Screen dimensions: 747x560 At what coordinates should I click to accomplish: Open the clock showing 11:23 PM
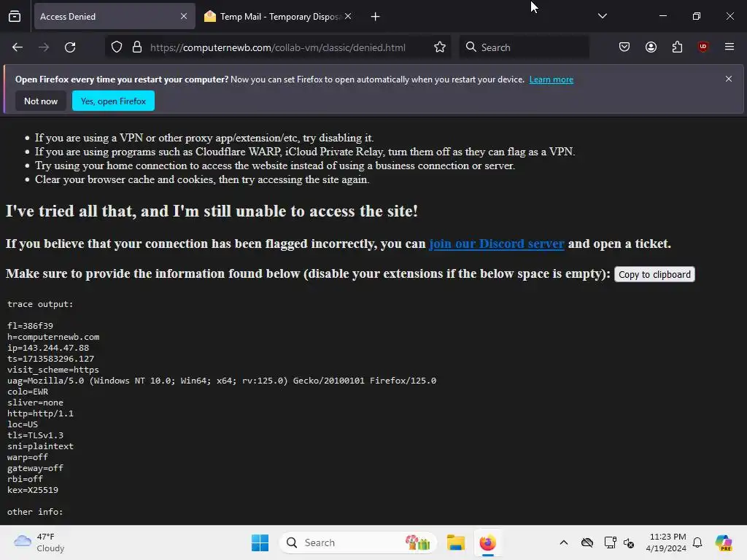pos(666,542)
